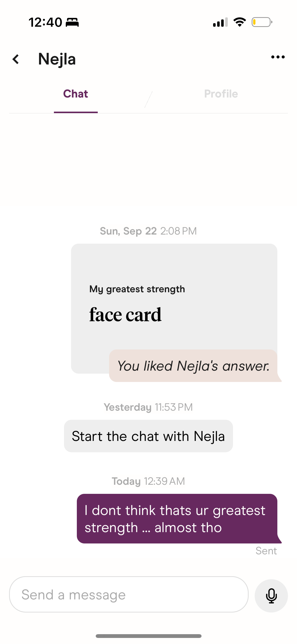Tap the home indicator bar

[148, 636]
